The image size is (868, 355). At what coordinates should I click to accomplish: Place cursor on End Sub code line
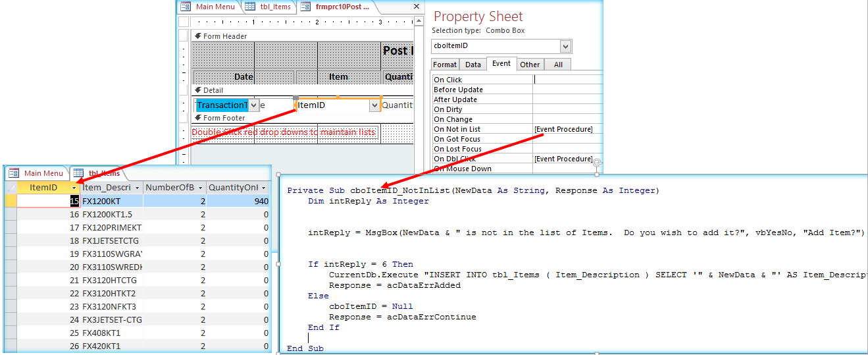(x=305, y=348)
